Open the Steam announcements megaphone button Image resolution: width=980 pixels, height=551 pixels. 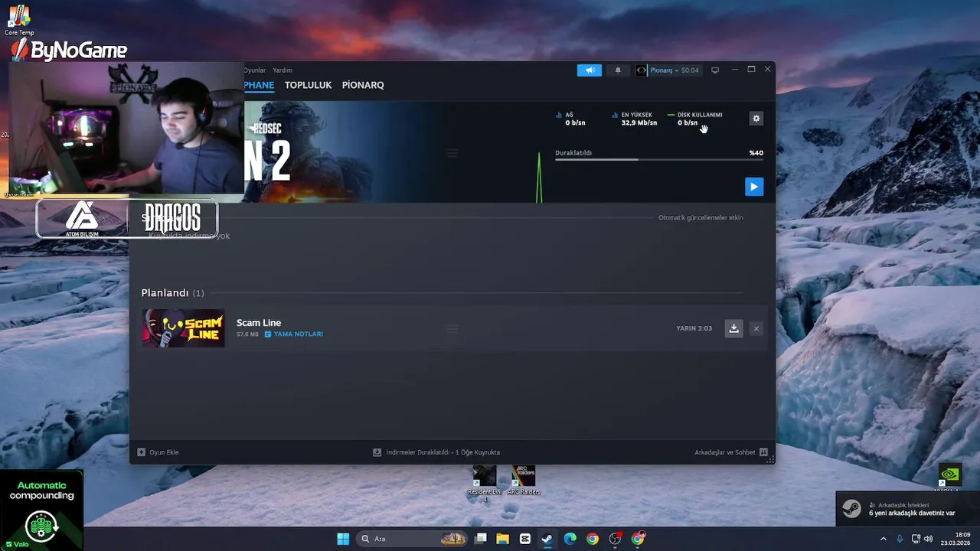[x=590, y=70]
